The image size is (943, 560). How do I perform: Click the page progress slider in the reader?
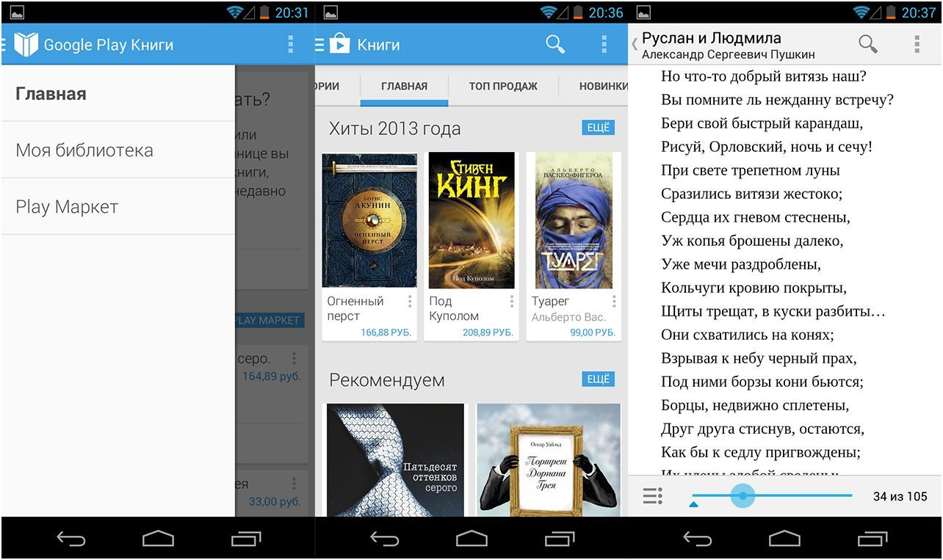point(742,496)
